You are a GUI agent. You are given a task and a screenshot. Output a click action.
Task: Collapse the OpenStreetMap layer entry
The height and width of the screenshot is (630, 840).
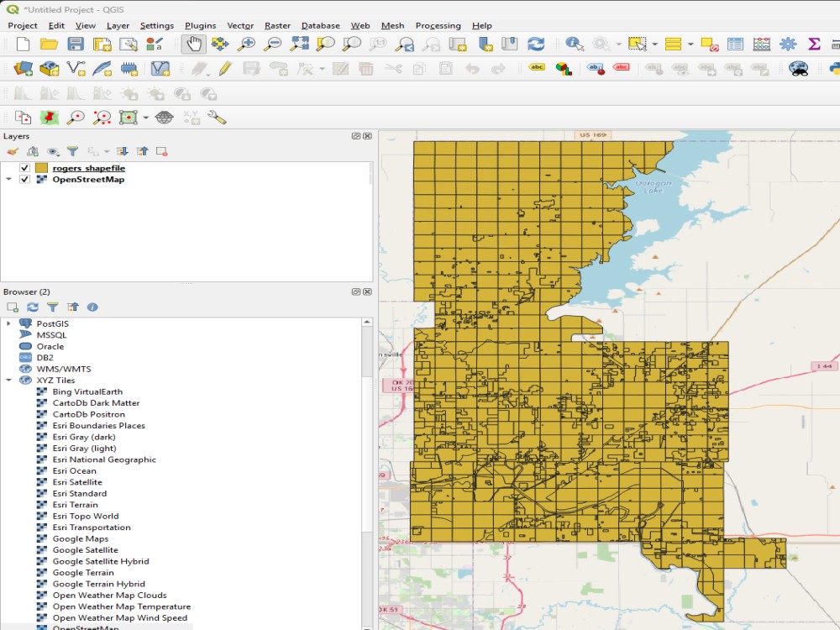tap(8, 180)
